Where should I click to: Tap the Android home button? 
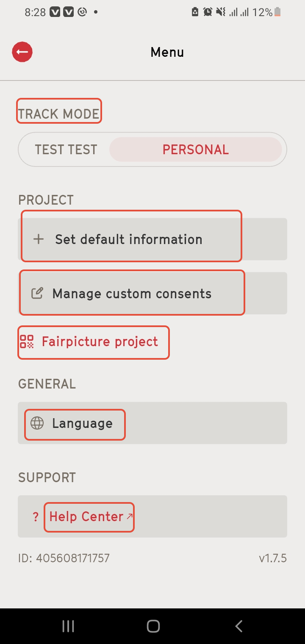(x=153, y=626)
